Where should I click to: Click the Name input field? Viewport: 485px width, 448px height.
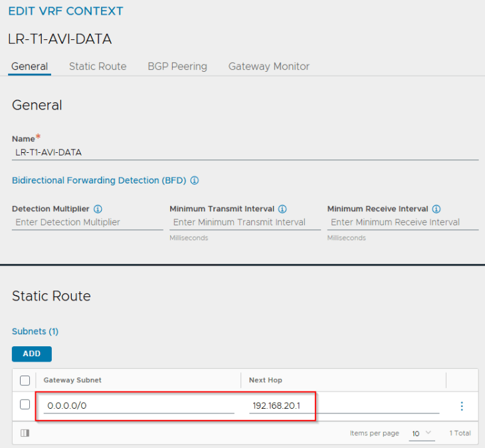[x=244, y=152]
